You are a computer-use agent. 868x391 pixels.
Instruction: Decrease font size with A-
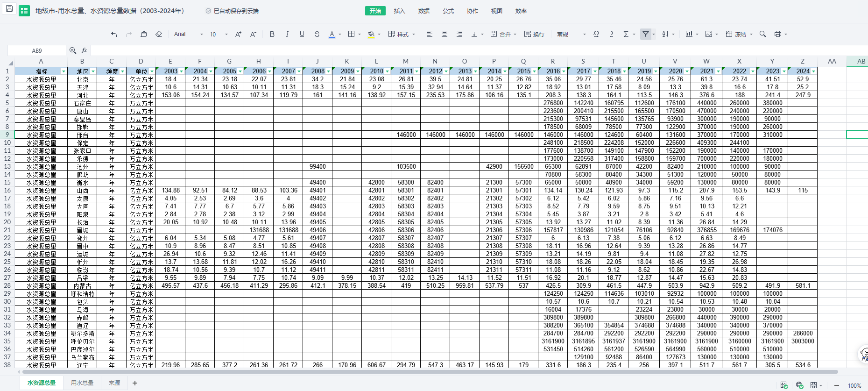tap(253, 34)
